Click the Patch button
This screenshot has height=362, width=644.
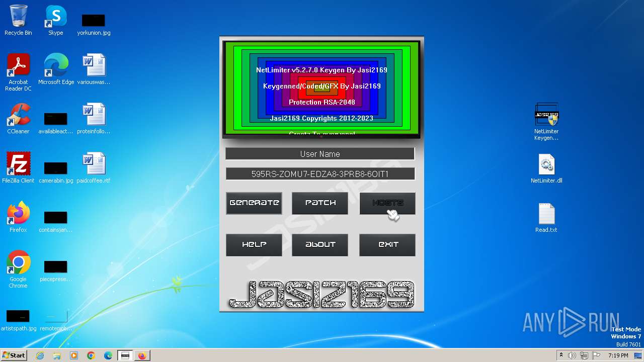pos(320,203)
